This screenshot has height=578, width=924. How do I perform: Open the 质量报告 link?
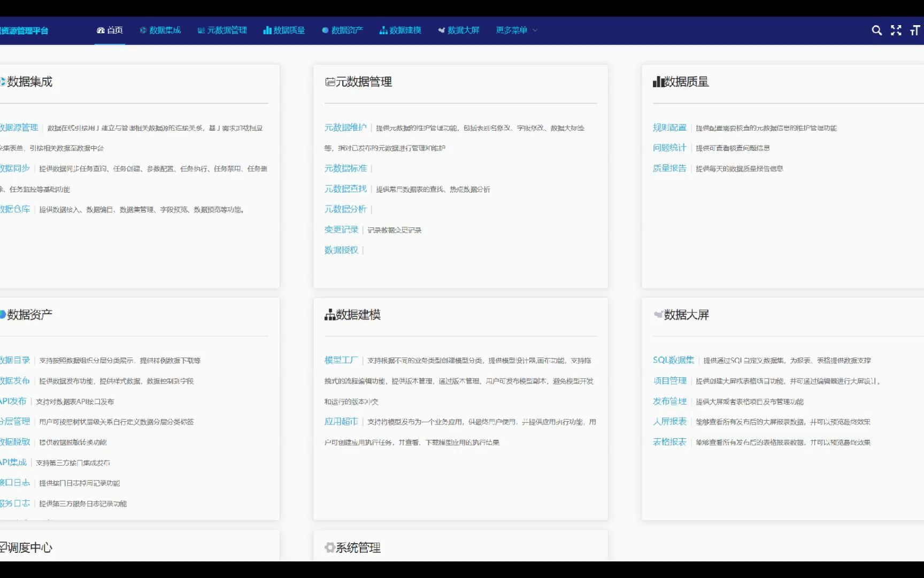pyautogui.click(x=669, y=168)
